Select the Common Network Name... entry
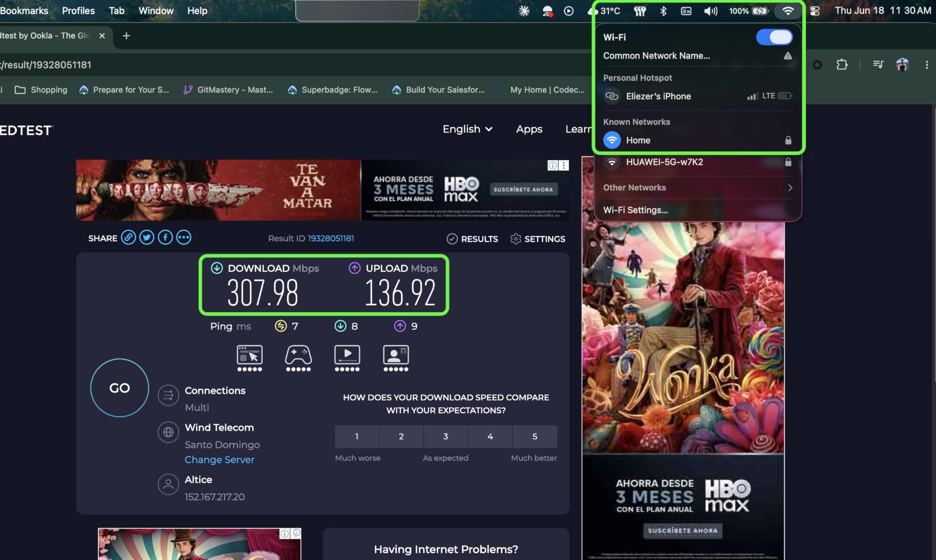The height and width of the screenshot is (560, 936). [x=697, y=56]
